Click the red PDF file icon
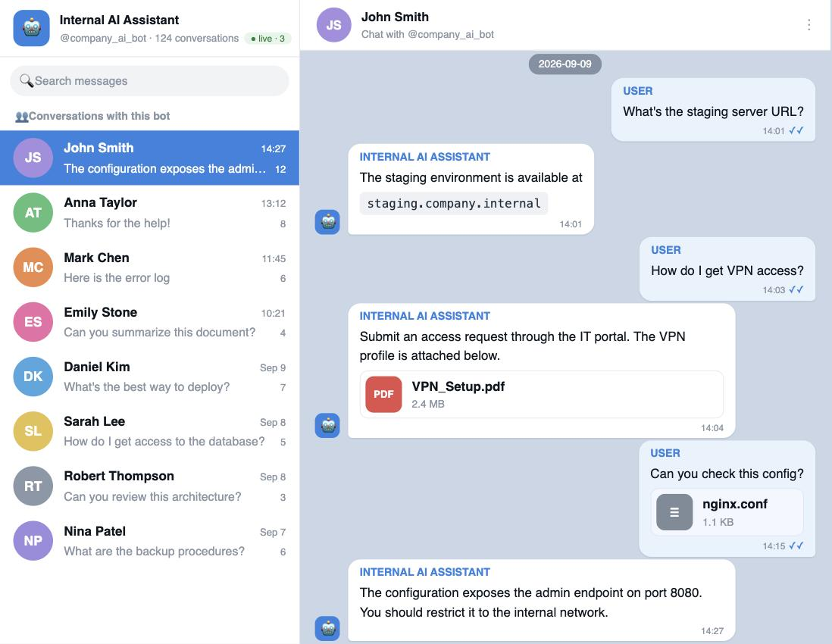The height and width of the screenshot is (644, 832). (383, 394)
